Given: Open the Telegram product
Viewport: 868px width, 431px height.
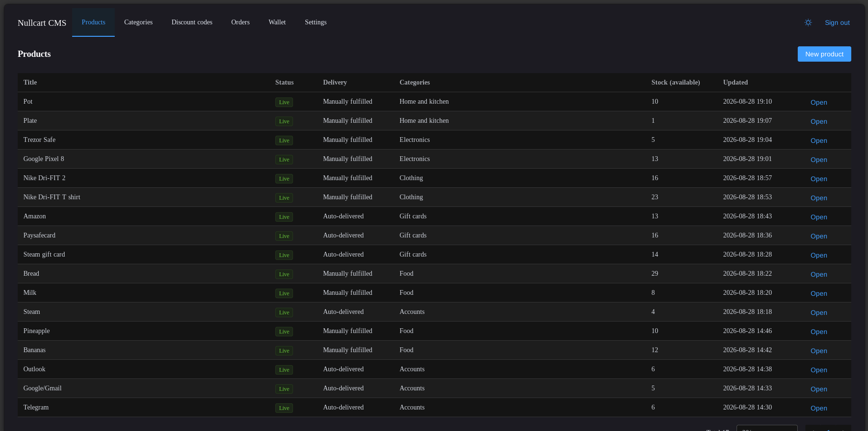Looking at the screenshot, I should click(x=818, y=408).
